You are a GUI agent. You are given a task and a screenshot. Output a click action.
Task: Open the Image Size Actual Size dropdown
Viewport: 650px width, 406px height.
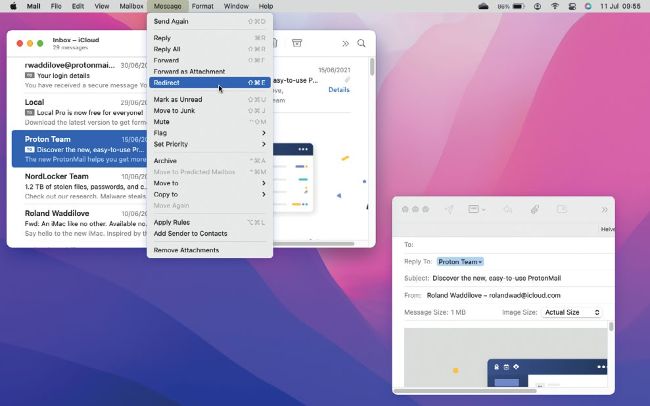click(x=572, y=312)
